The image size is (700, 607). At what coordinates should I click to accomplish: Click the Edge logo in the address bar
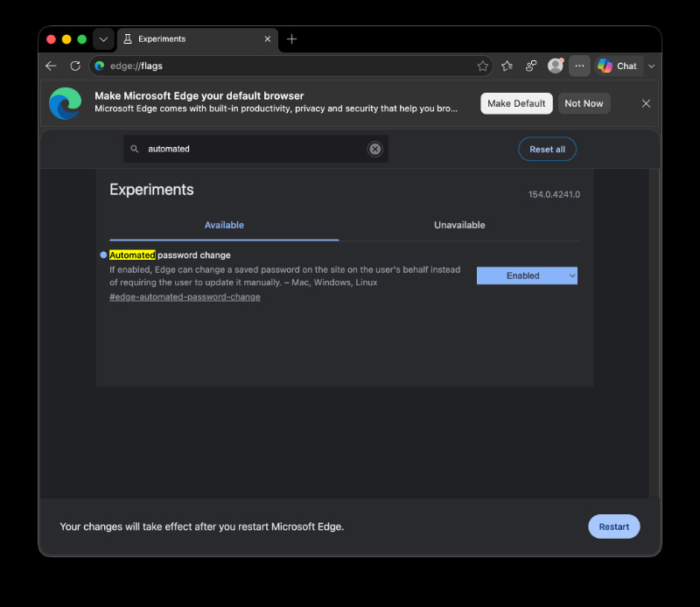[x=100, y=66]
